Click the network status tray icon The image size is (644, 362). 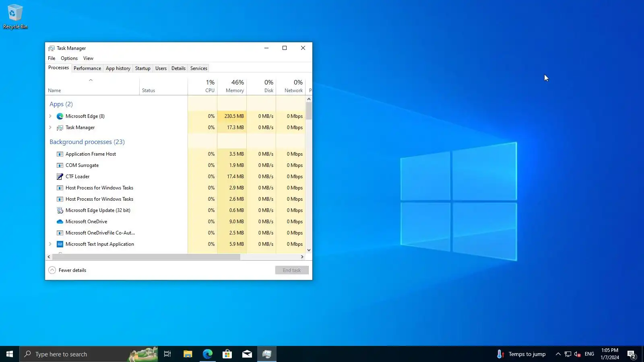[x=568, y=354]
